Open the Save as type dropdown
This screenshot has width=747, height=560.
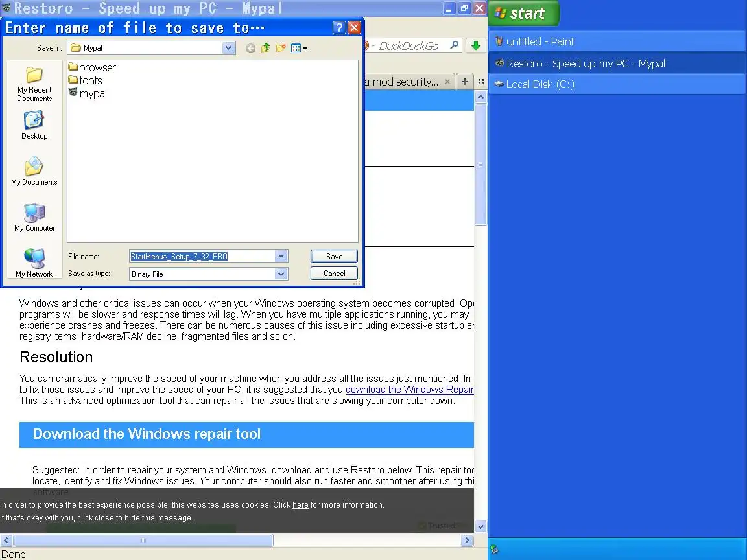[x=281, y=274]
